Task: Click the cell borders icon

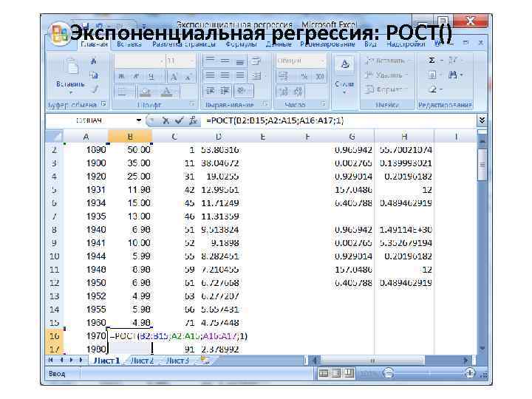Action: (x=123, y=92)
